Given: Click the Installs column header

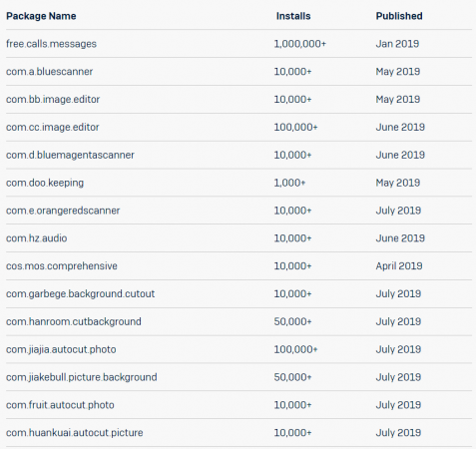Looking at the screenshot, I should [293, 16].
